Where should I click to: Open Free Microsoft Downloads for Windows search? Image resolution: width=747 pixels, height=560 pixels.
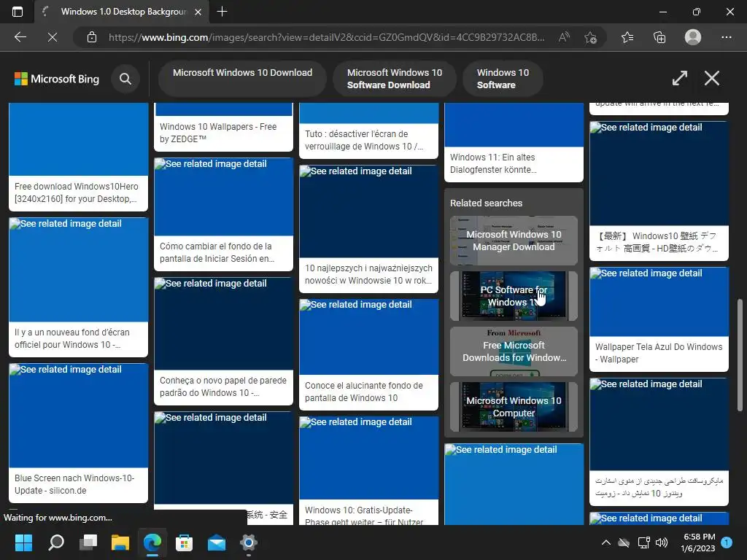[514, 351]
